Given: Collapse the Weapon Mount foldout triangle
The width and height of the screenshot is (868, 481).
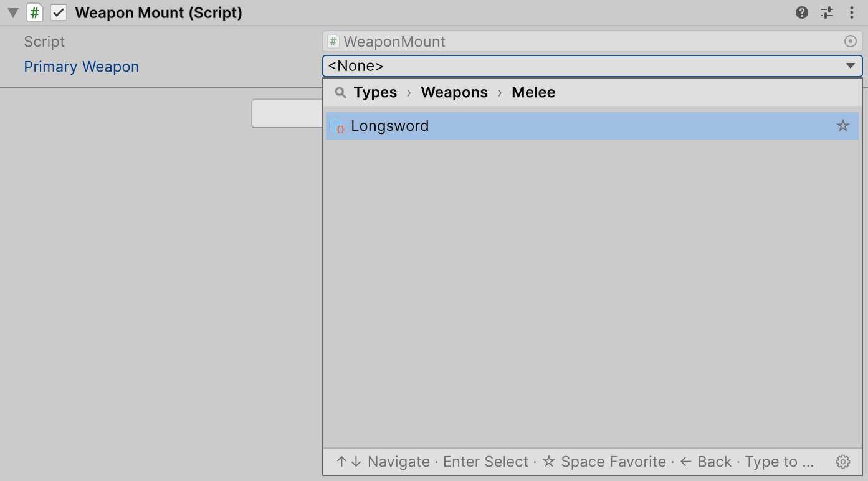Looking at the screenshot, I should 12,12.
